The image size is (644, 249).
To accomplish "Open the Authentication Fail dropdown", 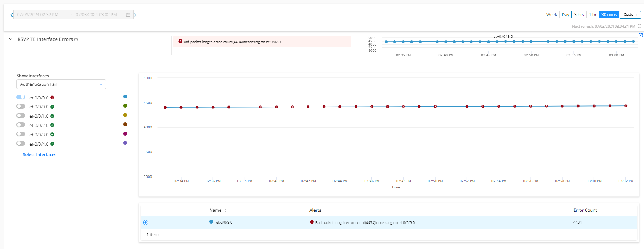I will (x=61, y=84).
